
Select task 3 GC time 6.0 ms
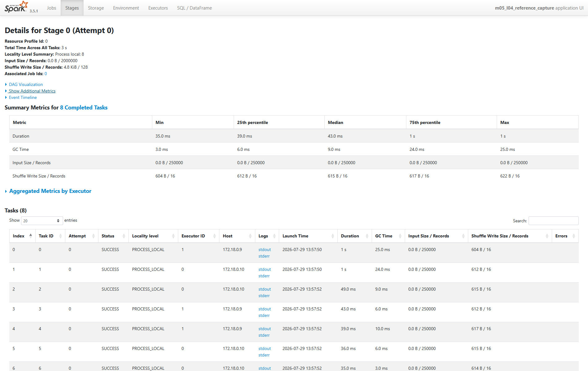click(x=381, y=309)
